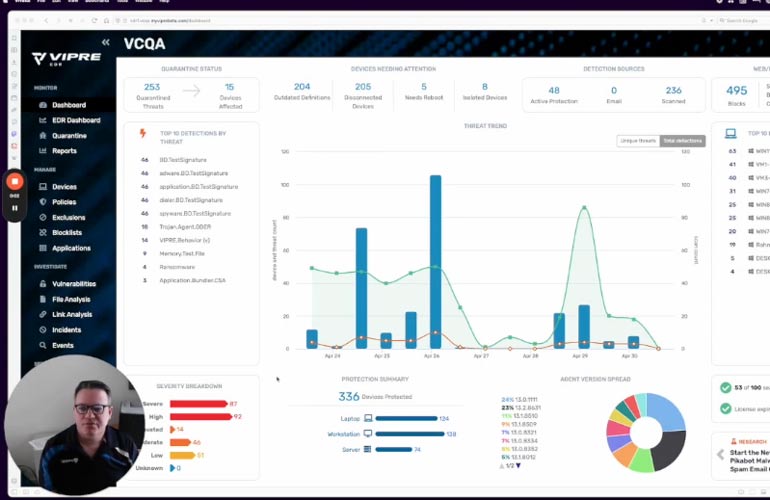Click the browser back arrow

pyautogui.click(x=46, y=21)
